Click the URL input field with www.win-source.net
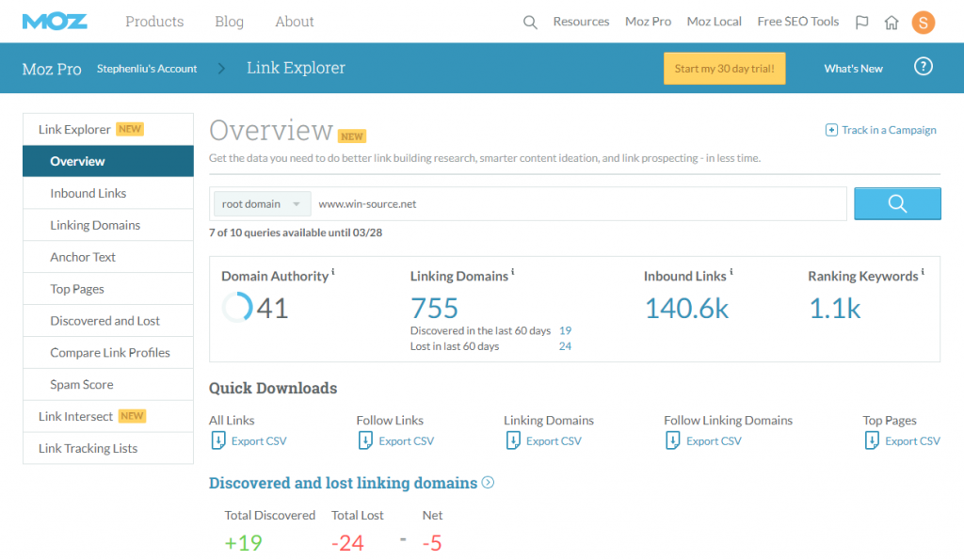The width and height of the screenshot is (964, 560). pos(579,203)
